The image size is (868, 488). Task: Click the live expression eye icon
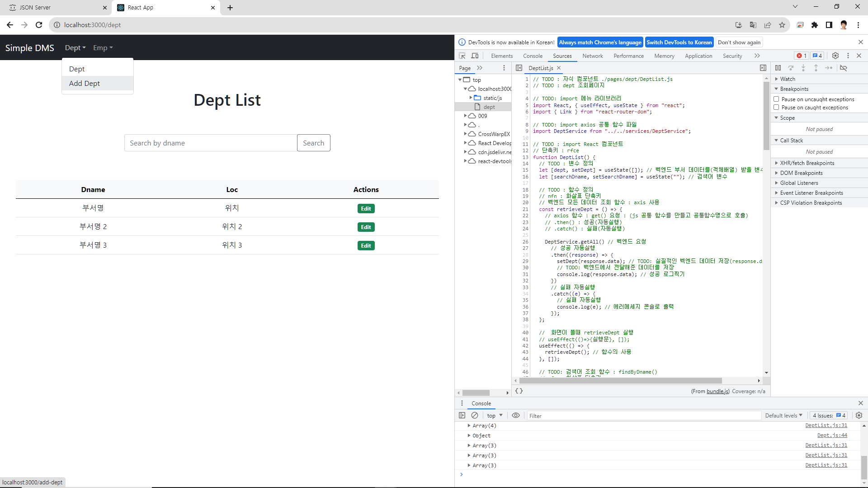tap(516, 415)
